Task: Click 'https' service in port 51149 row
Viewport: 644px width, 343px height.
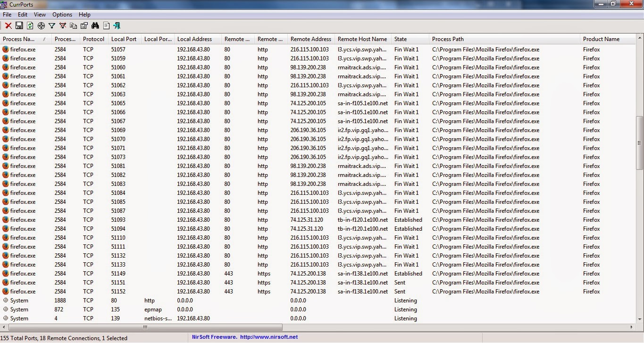Action: pyautogui.click(x=264, y=273)
